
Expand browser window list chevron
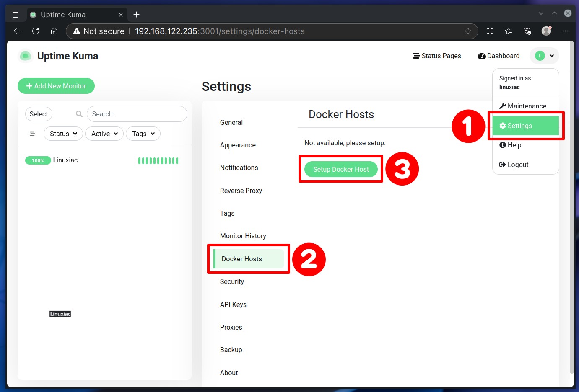541,13
